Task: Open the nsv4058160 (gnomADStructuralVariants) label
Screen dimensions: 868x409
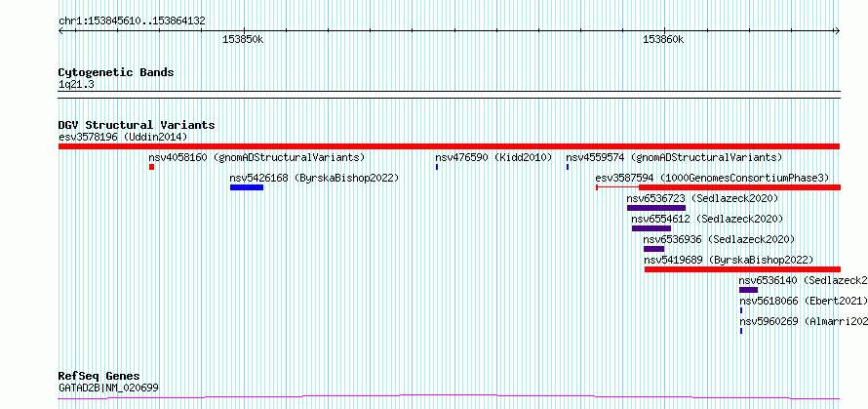Action: 256,157
